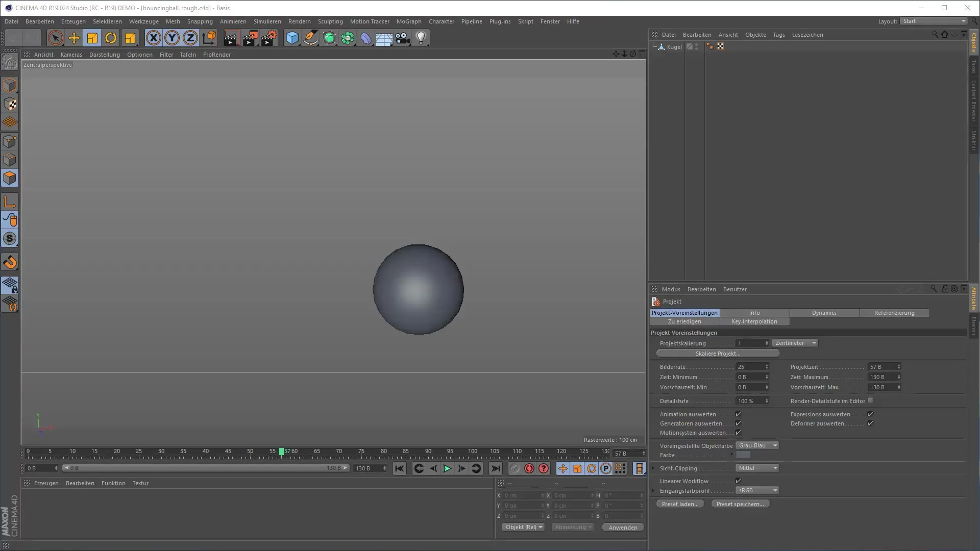Uncheck Expressions auswerten checkbox
Viewport: 980px width, 551px height.
[x=870, y=414]
